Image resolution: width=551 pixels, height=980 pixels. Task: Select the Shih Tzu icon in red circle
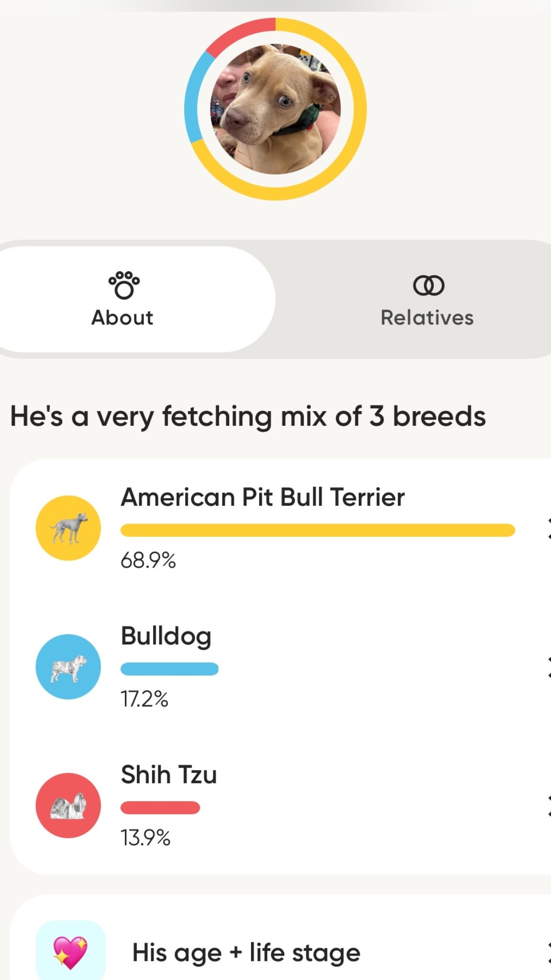(68, 805)
